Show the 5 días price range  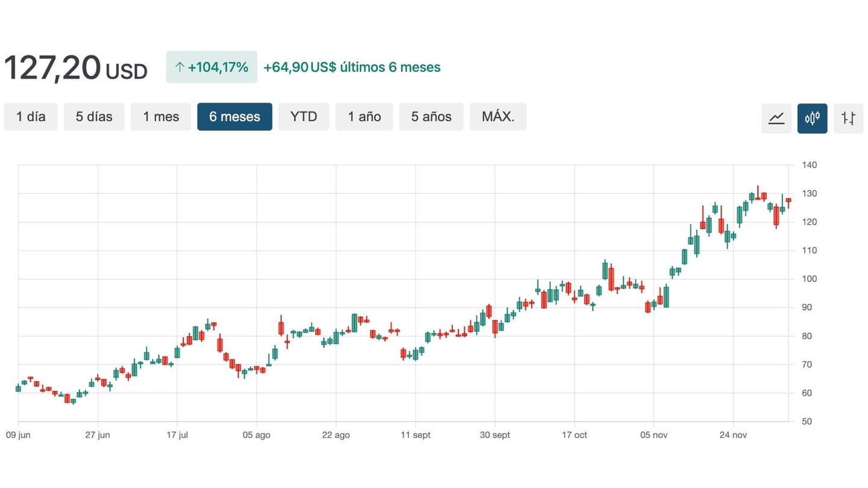[x=94, y=117]
